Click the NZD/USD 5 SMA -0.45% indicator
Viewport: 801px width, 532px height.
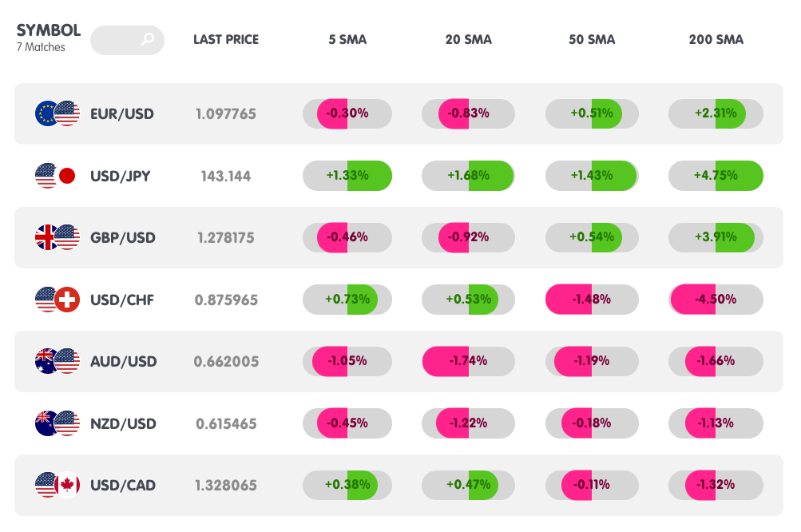pyautogui.click(x=347, y=423)
